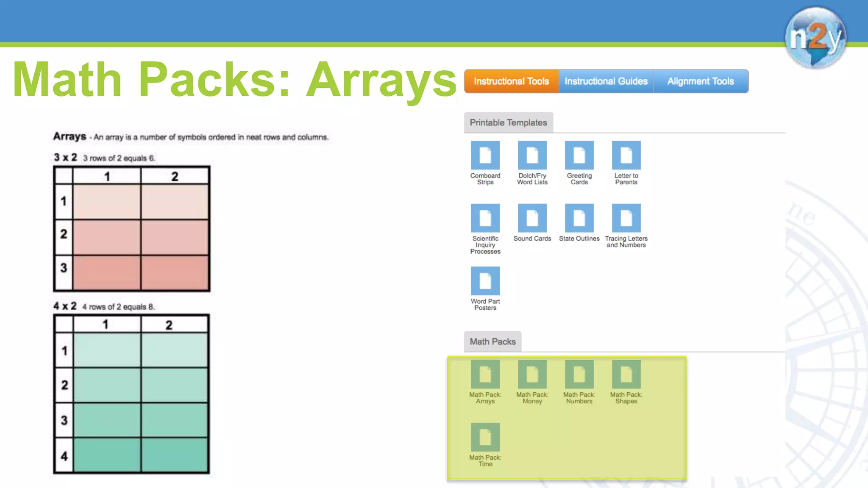The image size is (868, 488).
Task: Open the Greeting Cards template icon
Action: tap(579, 155)
